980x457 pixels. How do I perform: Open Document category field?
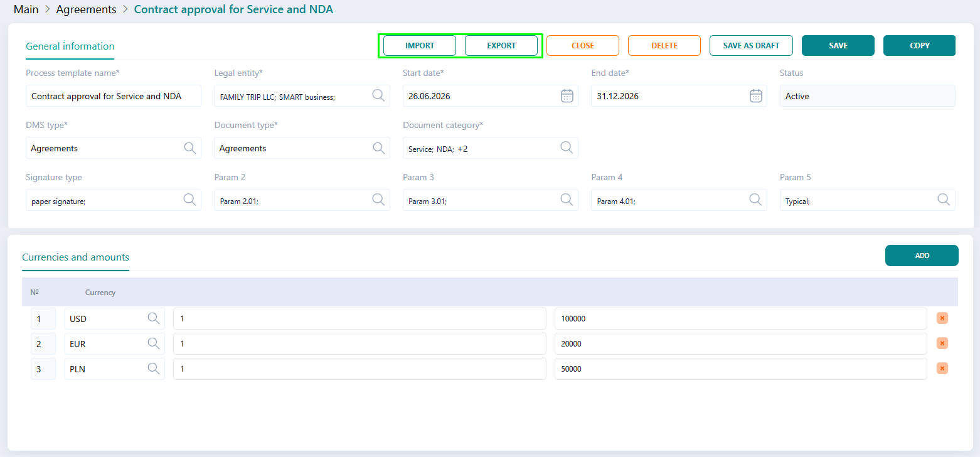coord(491,148)
